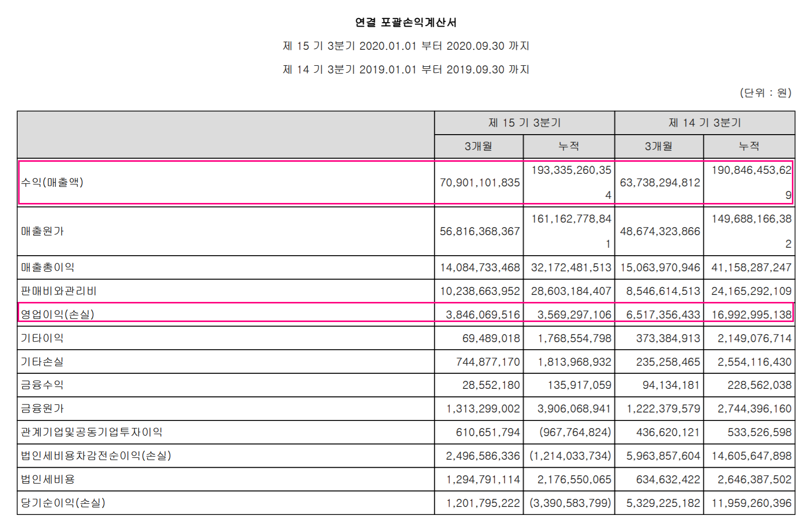Click the 매출원가 row label
The image size is (812, 530).
pyautogui.click(x=42, y=231)
